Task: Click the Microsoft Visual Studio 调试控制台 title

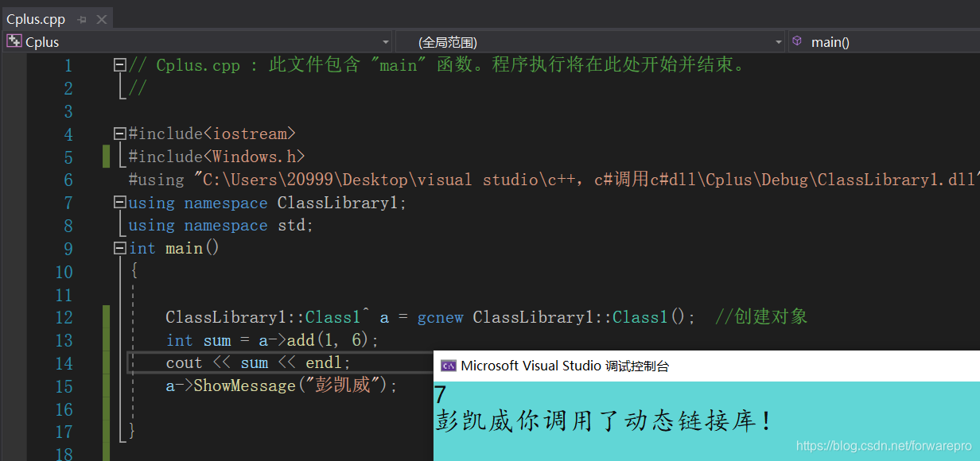Action: coord(565,366)
